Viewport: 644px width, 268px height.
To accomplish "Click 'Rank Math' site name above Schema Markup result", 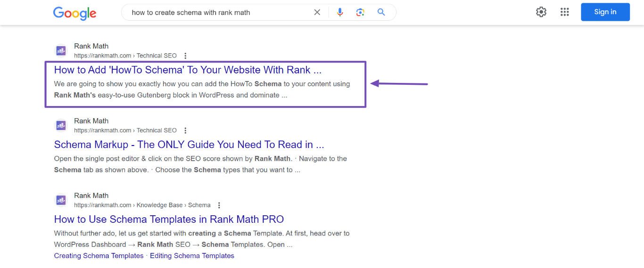I will pyautogui.click(x=91, y=121).
